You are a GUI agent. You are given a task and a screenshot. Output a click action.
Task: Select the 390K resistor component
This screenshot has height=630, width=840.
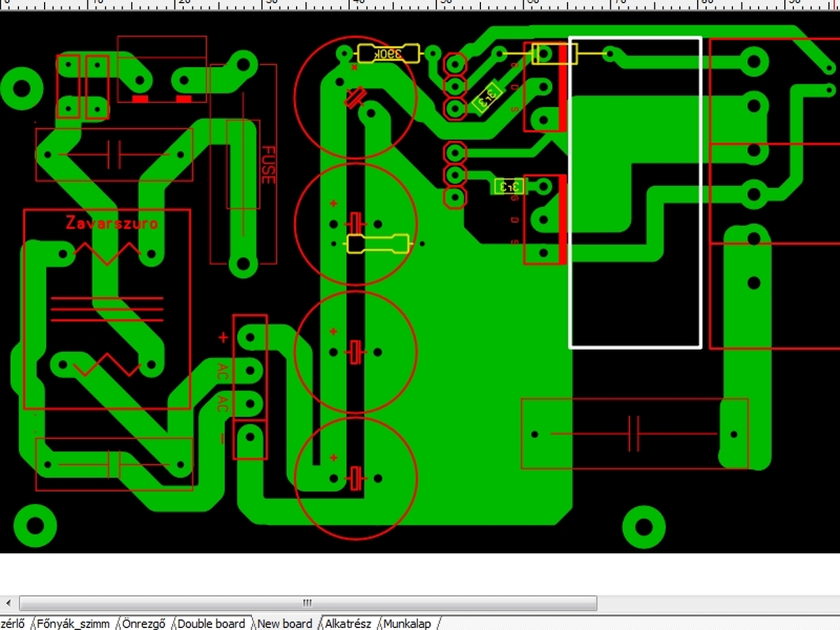click(388, 53)
